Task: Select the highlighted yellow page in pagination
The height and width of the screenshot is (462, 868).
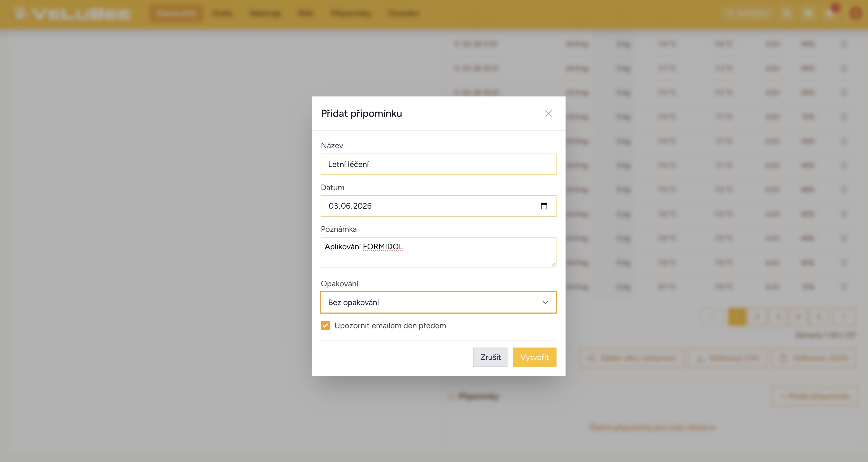Action: coord(737,316)
